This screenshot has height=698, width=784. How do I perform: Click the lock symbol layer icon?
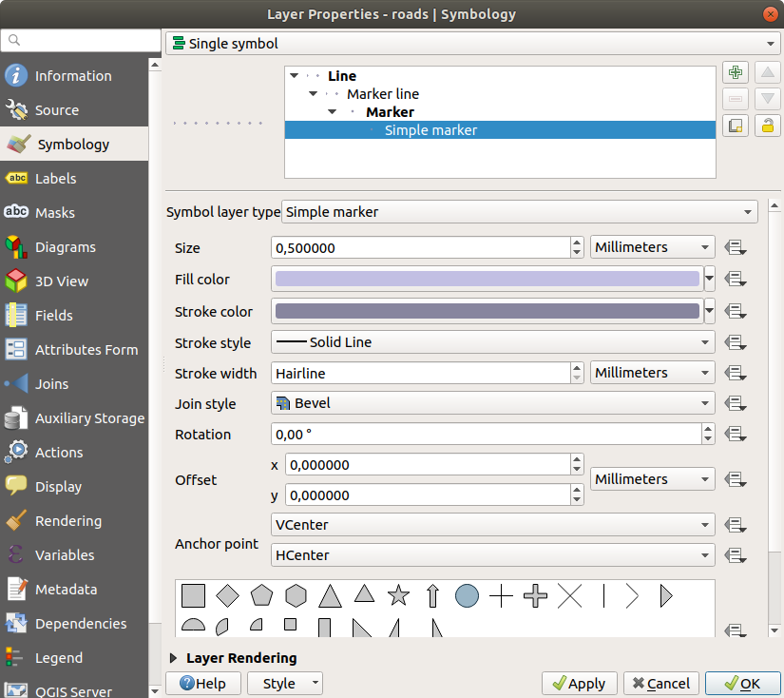[767, 126]
